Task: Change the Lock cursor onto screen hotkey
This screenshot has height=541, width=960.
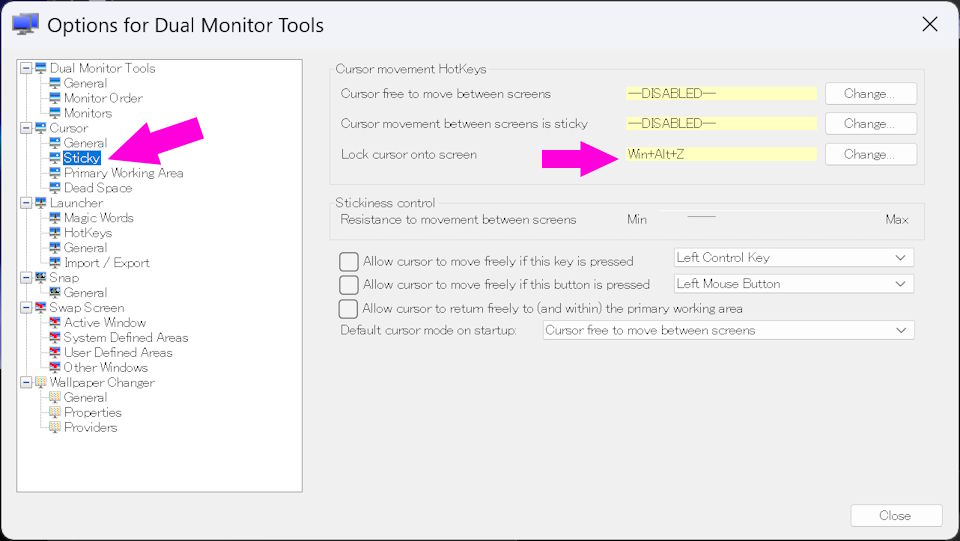Action: click(x=871, y=154)
